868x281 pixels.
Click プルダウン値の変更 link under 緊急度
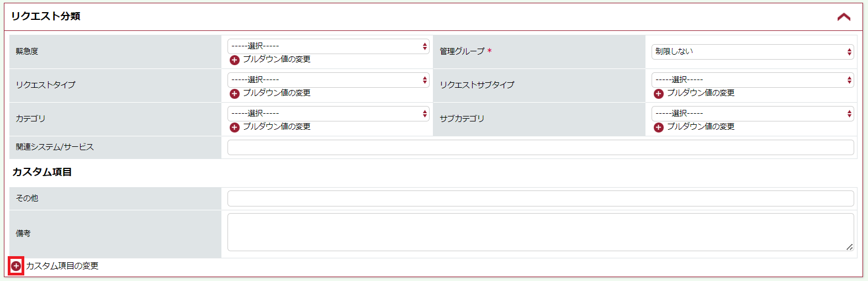click(x=277, y=60)
